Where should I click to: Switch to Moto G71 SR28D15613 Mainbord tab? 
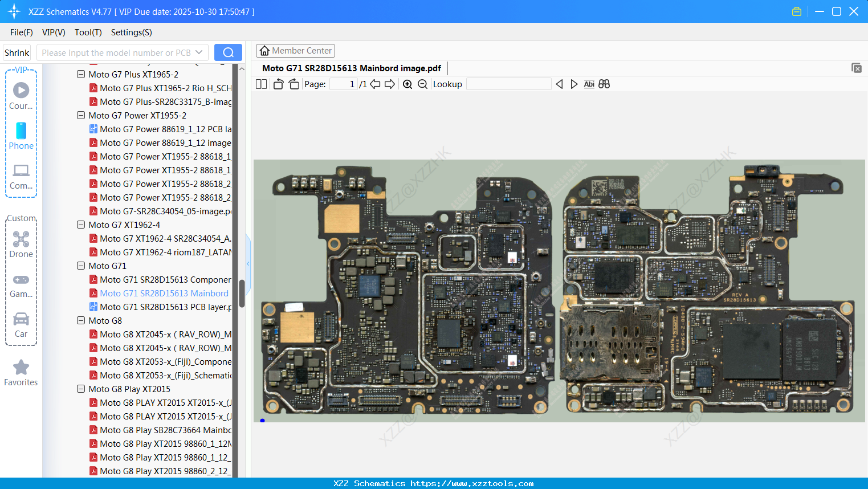pyautogui.click(x=351, y=68)
